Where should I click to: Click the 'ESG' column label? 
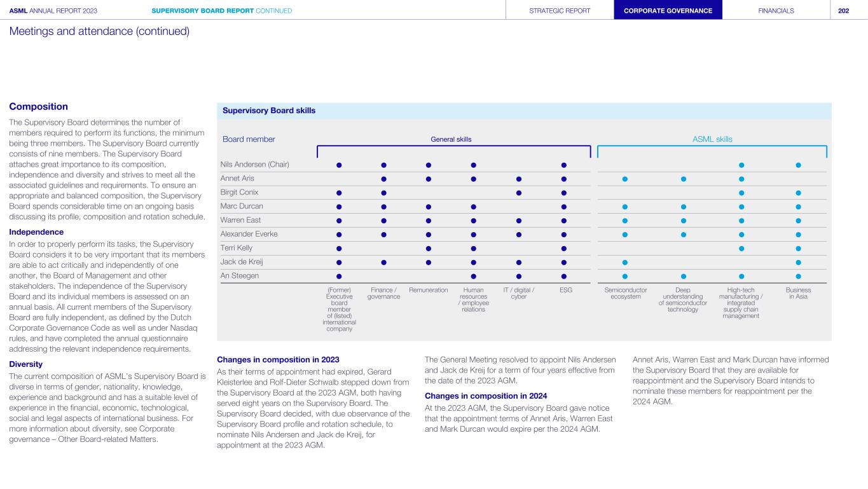click(565, 290)
